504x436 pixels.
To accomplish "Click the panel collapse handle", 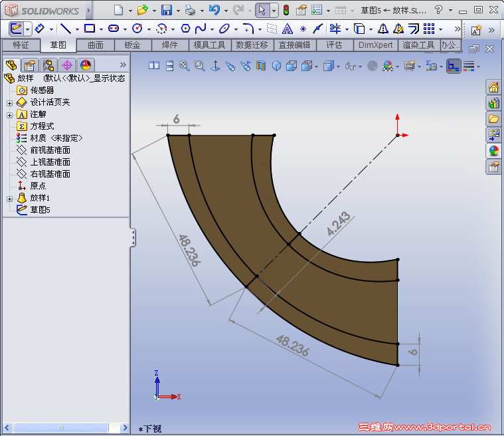I will (x=133, y=237).
